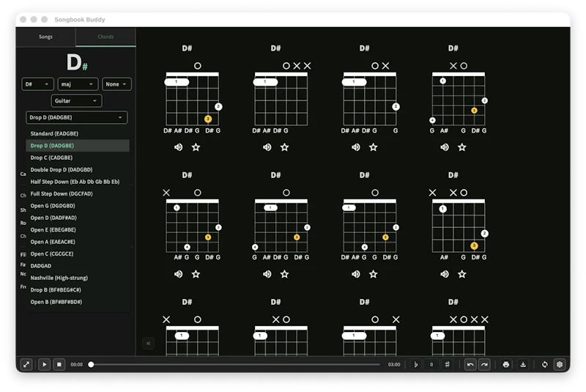The image size is (586, 392).
Task: Click chord diagram with notes D# A# D# G D# G
Action: click(192, 99)
